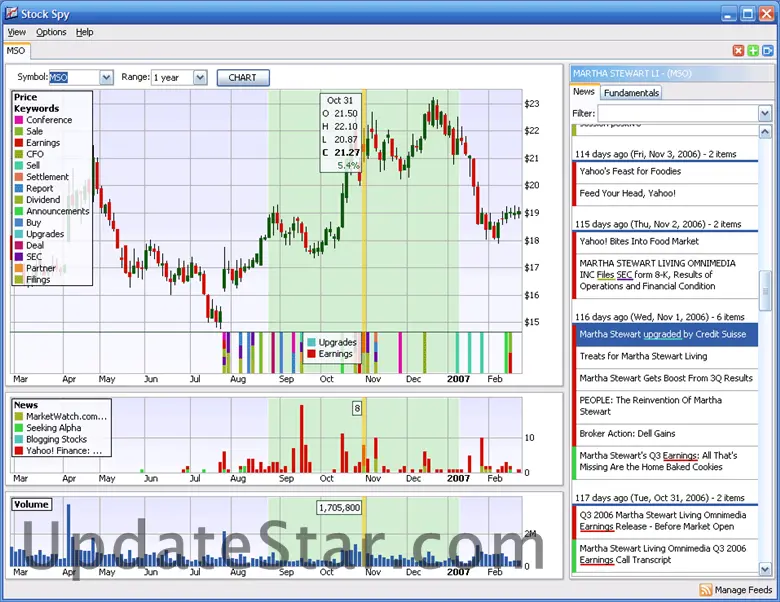780x602 pixels.
Task: Click the green add-tab plus icon
Action: coord(753,51)
